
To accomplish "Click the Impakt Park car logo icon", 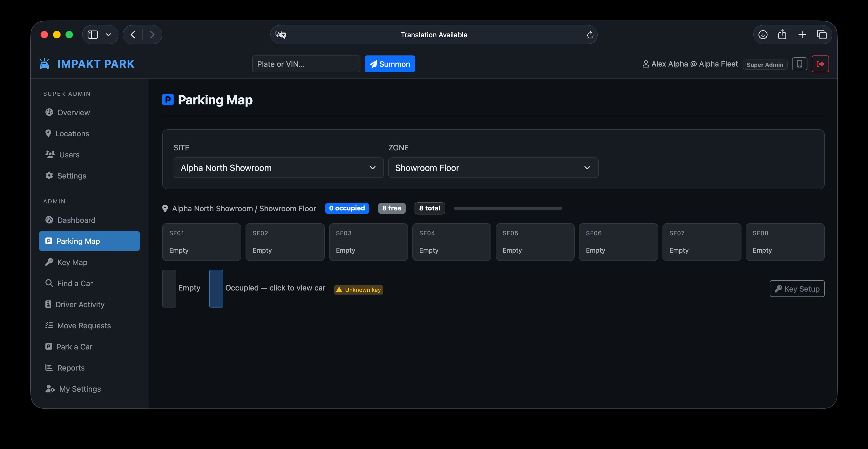I will tap(44, 64).
